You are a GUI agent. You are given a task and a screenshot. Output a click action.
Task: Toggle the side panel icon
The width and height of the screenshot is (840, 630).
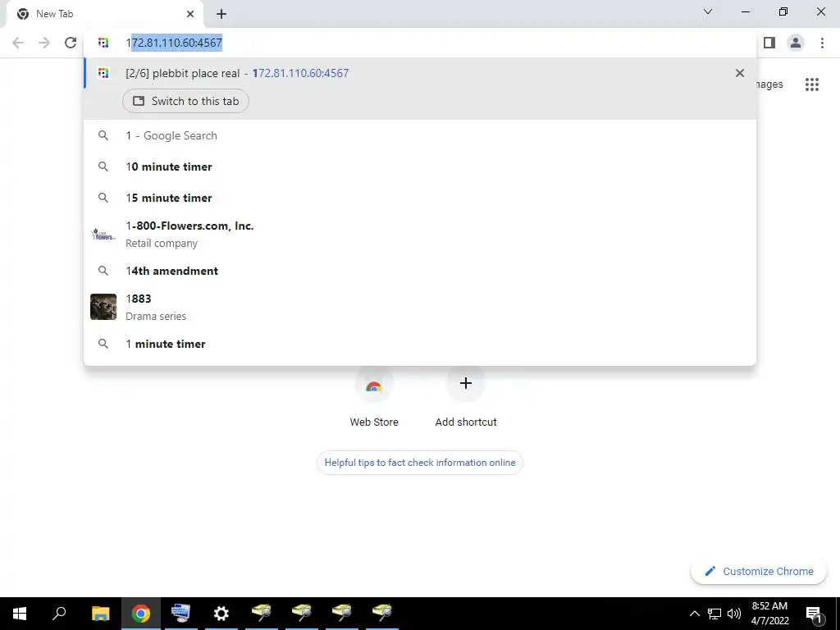pyautogui.click(x=769, y=43)
